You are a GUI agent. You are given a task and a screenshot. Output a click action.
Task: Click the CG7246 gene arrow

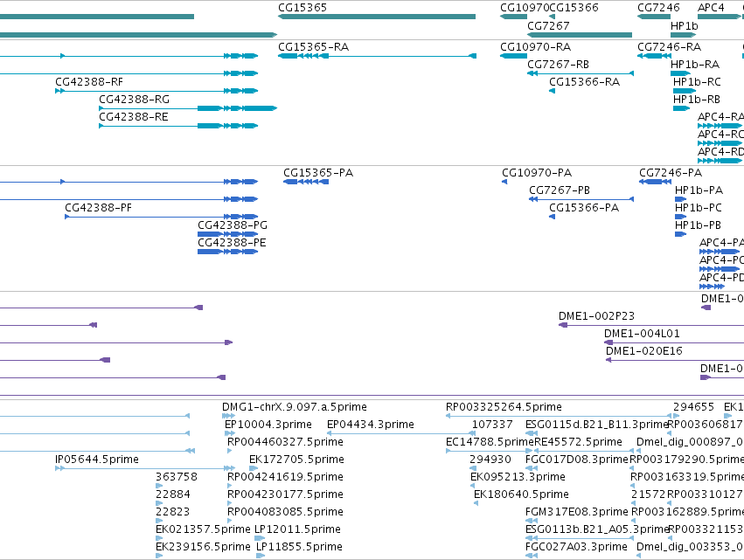point(654,17)
